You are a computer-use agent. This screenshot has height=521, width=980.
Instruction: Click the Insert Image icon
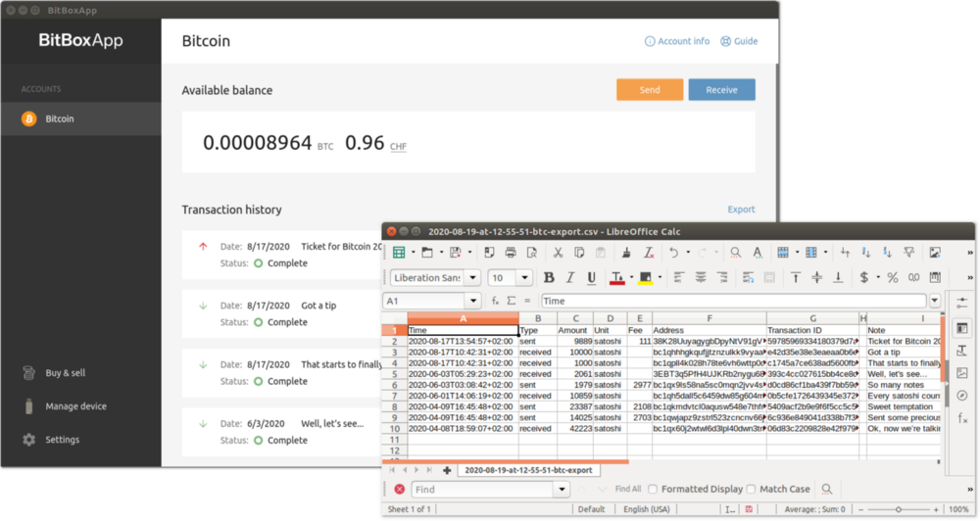(935, 253)
